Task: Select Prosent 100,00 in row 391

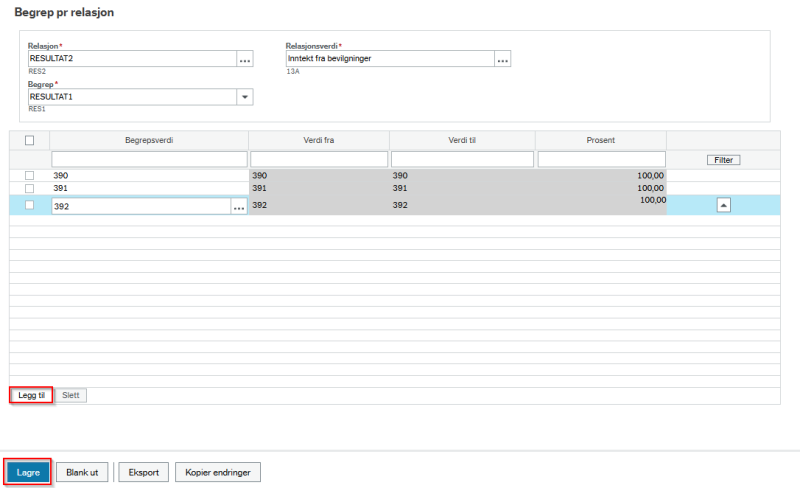Action: pyautogui.click(x=601, y=188)
